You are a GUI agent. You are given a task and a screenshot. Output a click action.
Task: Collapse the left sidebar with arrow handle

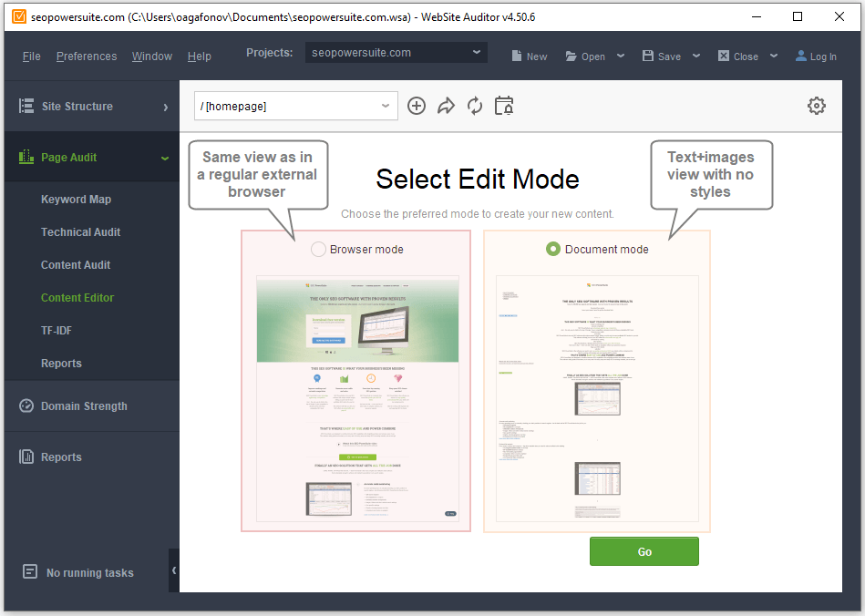(x=174, y=570)
